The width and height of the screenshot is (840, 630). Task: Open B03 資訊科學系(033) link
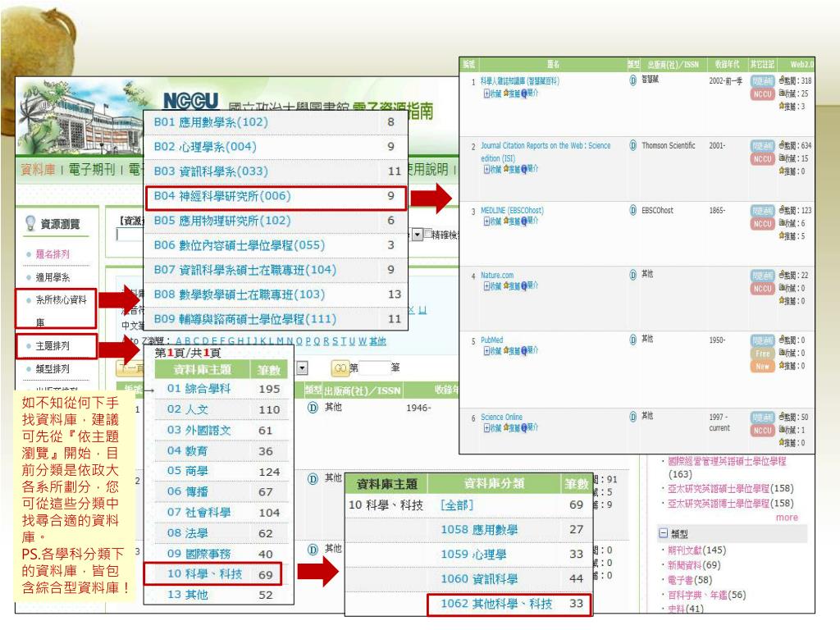tap(211, 171)
